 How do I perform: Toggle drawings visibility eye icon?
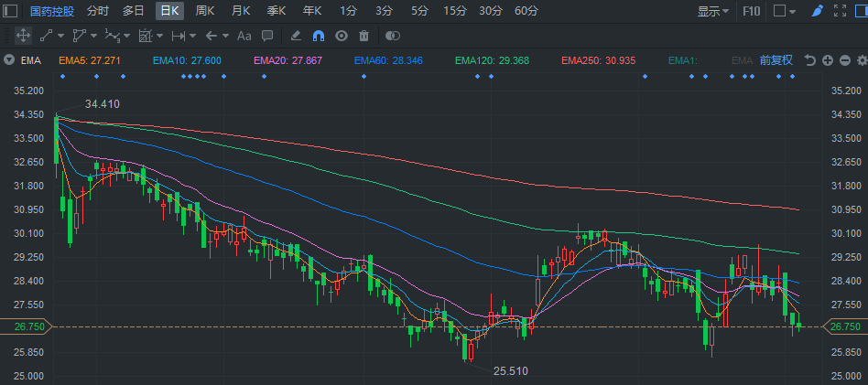341,36
